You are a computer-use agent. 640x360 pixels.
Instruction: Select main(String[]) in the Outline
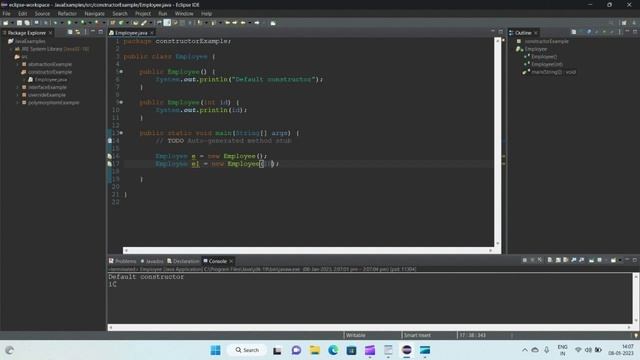[553, 72]
